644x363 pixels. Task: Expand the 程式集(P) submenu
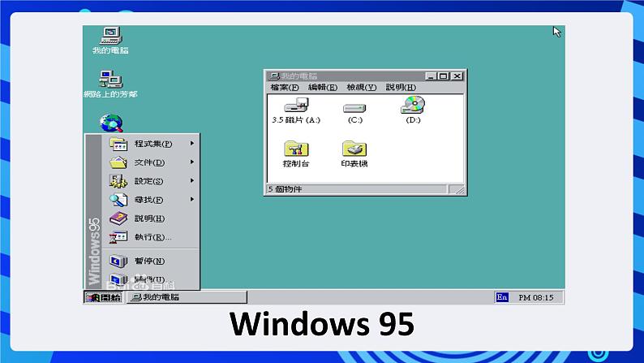tap(153, 144)
